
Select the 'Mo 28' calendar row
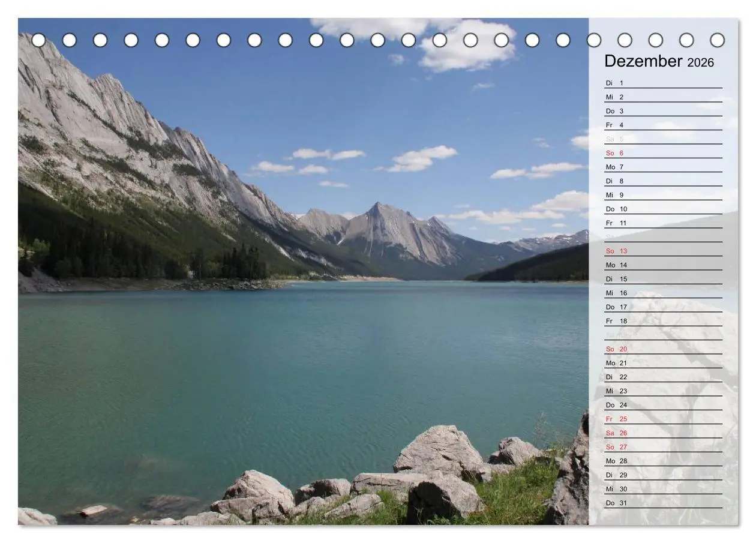pos(663,461)
